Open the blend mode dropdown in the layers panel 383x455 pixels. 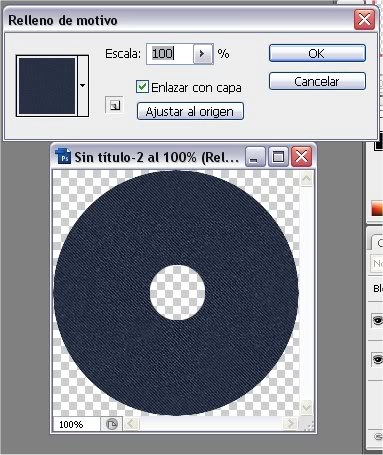[377, 264]
